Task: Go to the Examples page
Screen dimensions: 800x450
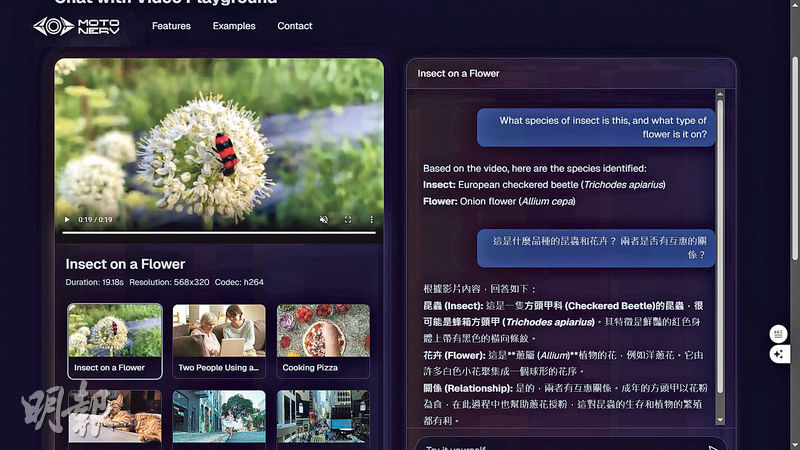Action: coord(234,26)
